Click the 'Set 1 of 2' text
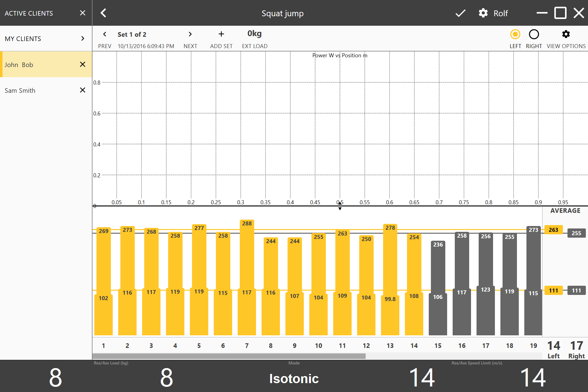 pyautogui.click(x=132, y=34)
